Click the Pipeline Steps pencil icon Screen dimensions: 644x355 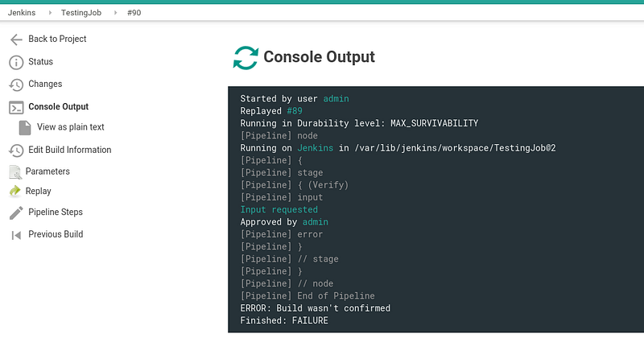pos(16,213)
